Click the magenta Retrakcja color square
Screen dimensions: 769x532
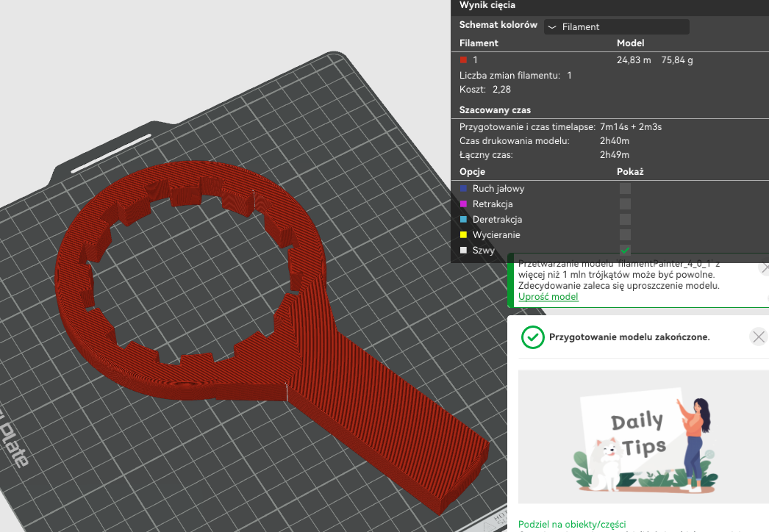click(x=463, y=204)
